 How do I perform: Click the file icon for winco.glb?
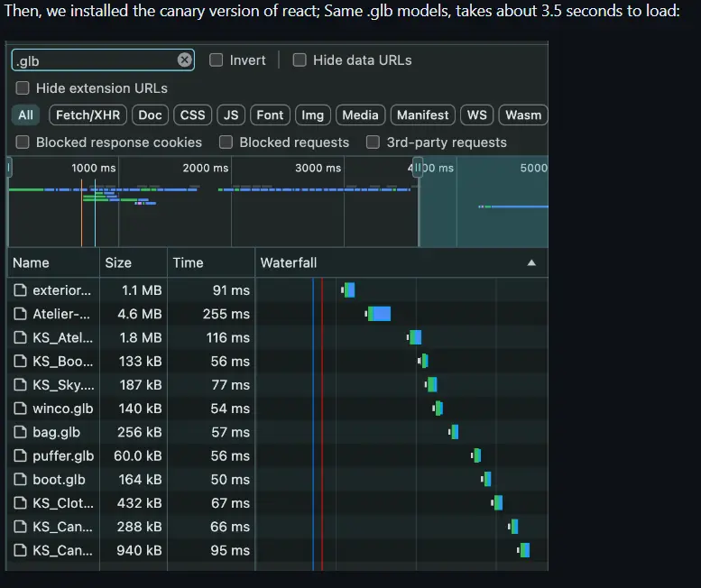pos(20,409)
